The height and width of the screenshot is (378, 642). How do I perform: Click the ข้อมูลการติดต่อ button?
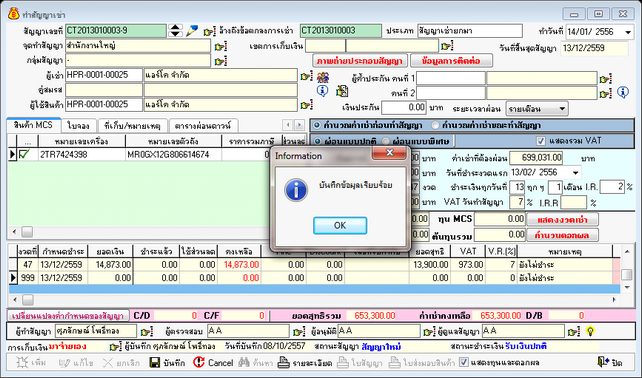[451, 61]
